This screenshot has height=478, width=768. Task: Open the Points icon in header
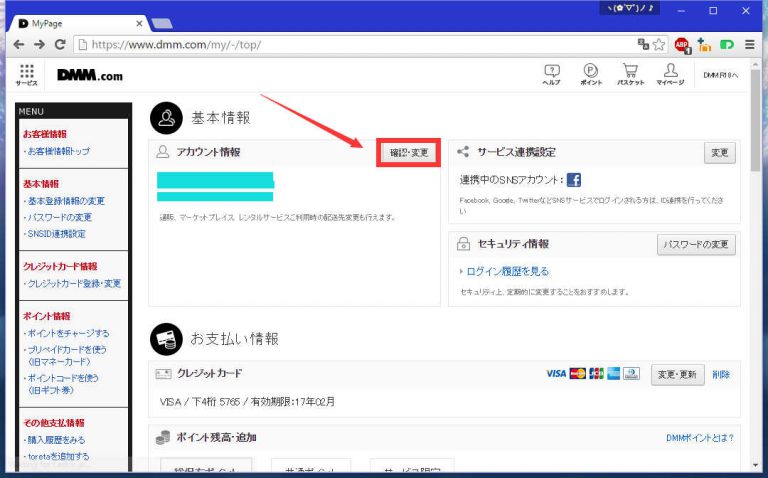pos(591,75)
